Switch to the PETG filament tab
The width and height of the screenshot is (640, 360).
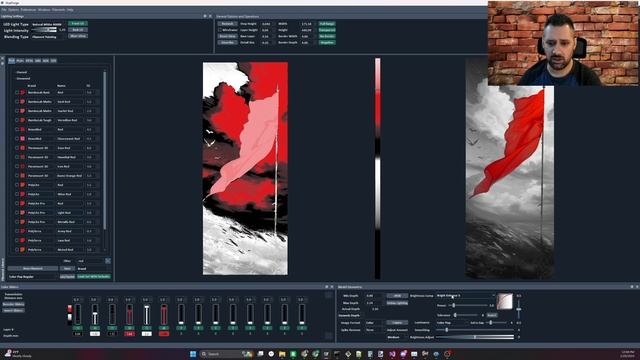tap(29, 60)
